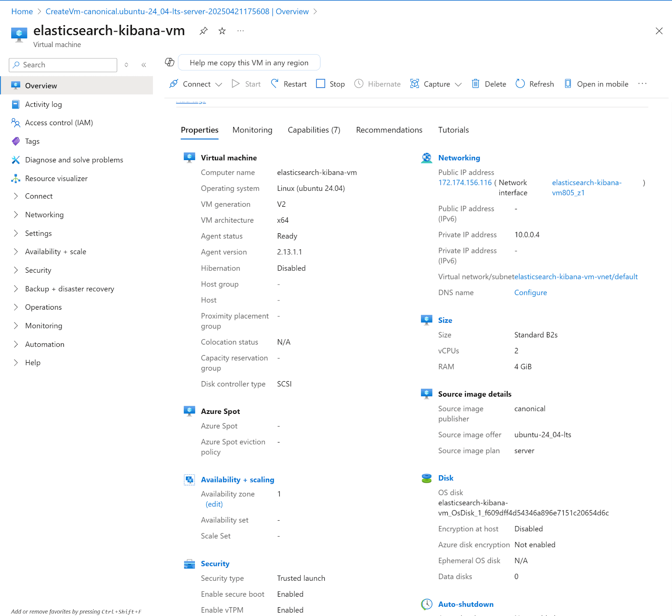Image resolution: width=672 pixels, height=616 pixels.
Task: Delete the virtual machine
Action: click(488, 84)
